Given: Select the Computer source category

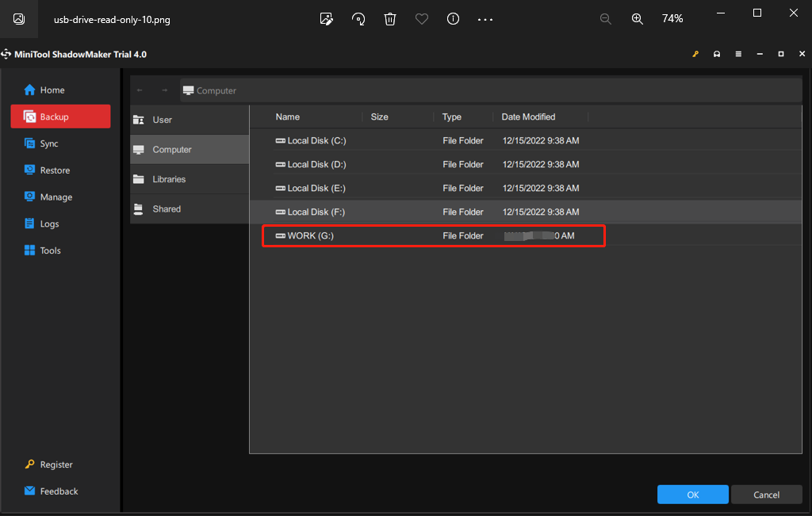Looking at the screenshot, I should tap(190, 150).
